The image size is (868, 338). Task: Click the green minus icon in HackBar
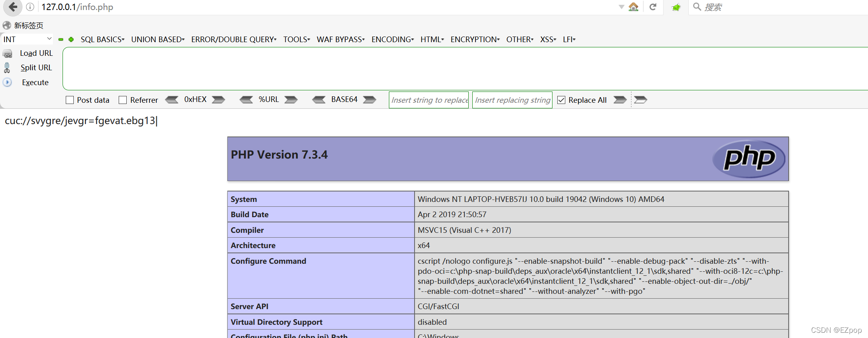point(61,39)
